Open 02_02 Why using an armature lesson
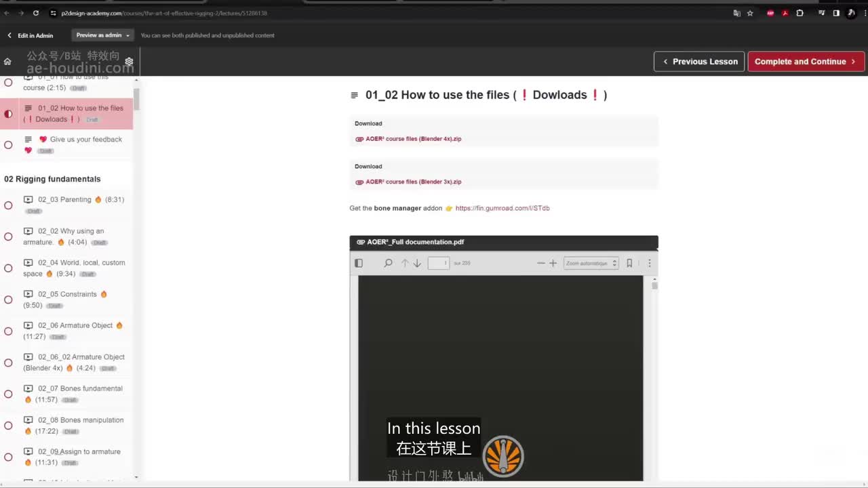This screenshot has width=868, height=488. point(66,237)
